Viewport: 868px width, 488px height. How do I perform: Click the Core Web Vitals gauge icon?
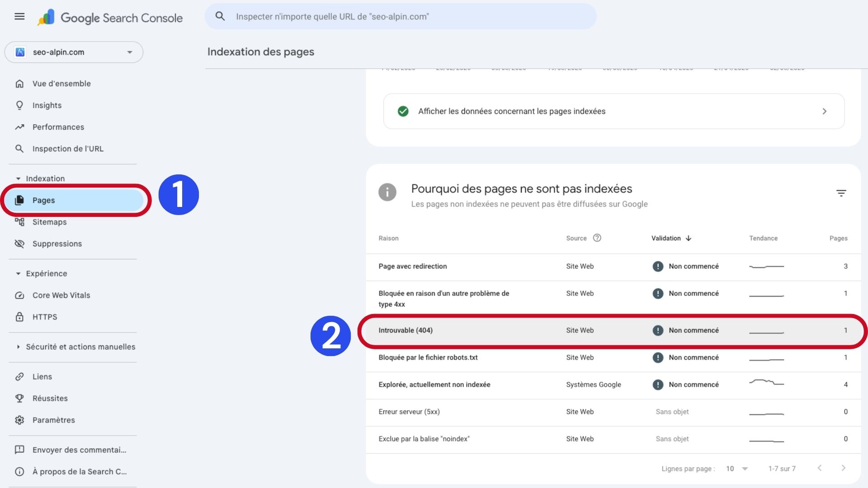click(x=19, y=295)
